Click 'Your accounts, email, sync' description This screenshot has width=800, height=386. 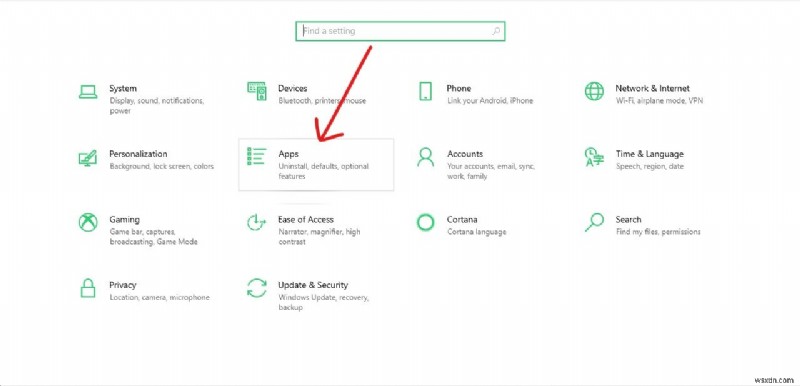click(490, 171)
